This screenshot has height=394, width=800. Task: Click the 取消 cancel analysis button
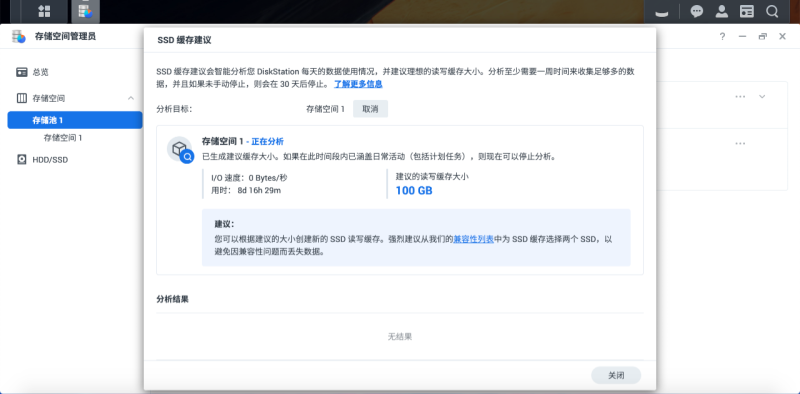(x=370, y=109)
